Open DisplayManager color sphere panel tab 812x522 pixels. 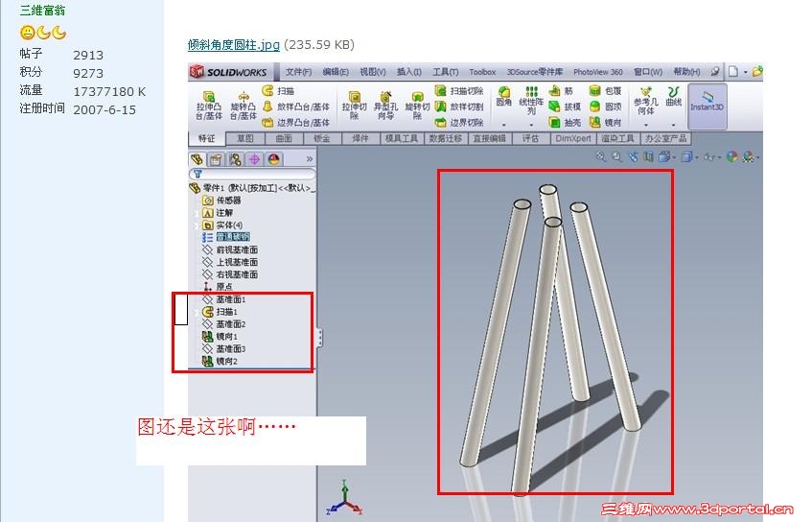coord(273,159)
